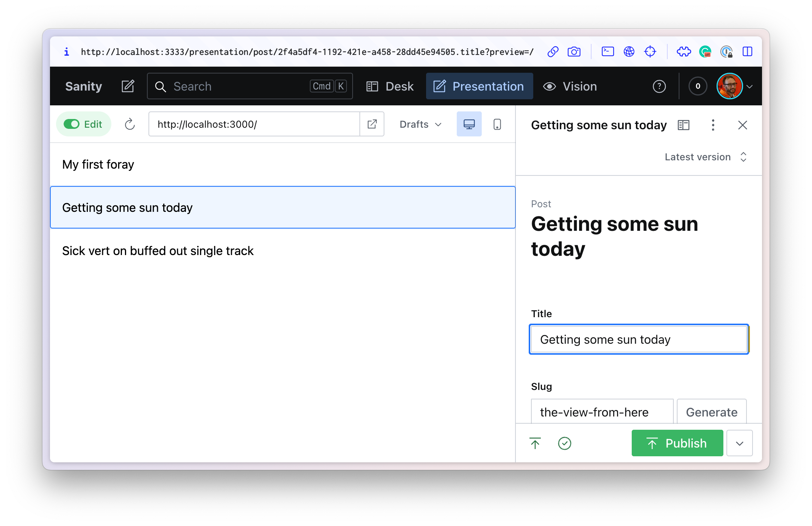
Task: Click the site info icon in address bar
Action: pos(67,52)
